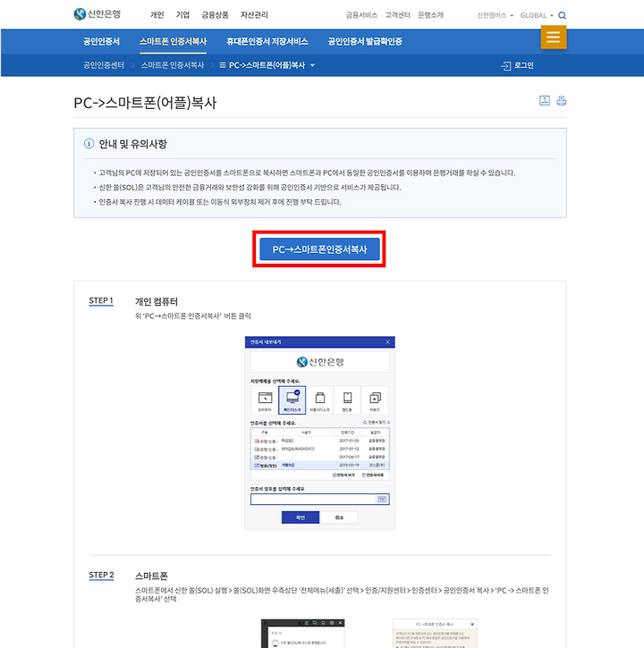Open the 고객센터 menu
The image size is (644, 648).
coord(397,15)
